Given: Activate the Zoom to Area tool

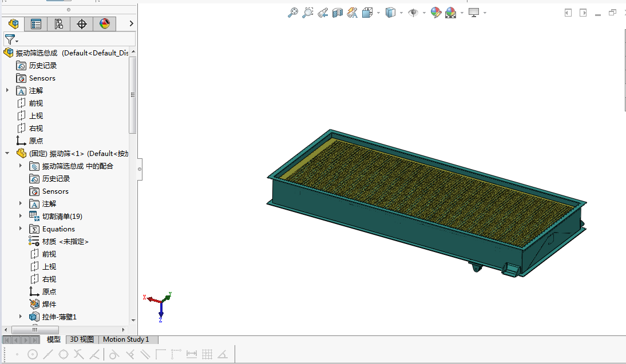Looking at the screenshot, I should click(307, 13).
